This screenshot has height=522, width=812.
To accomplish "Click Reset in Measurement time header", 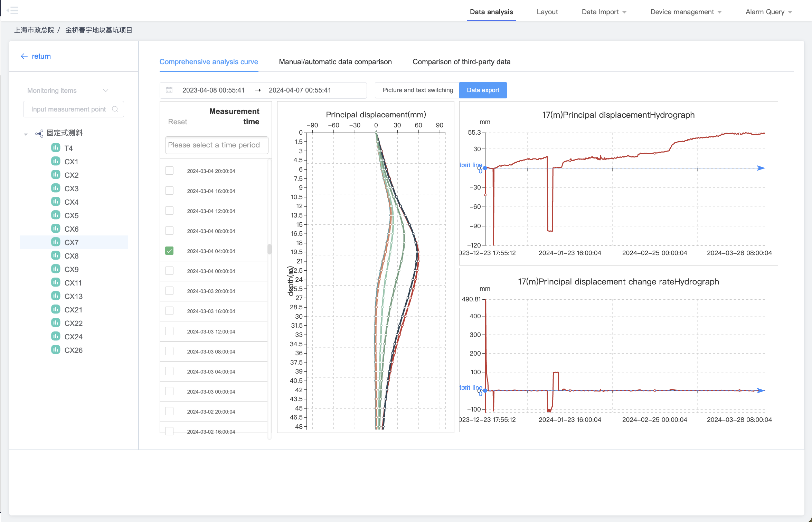I will pyautogui.click(x=178, y=122).
